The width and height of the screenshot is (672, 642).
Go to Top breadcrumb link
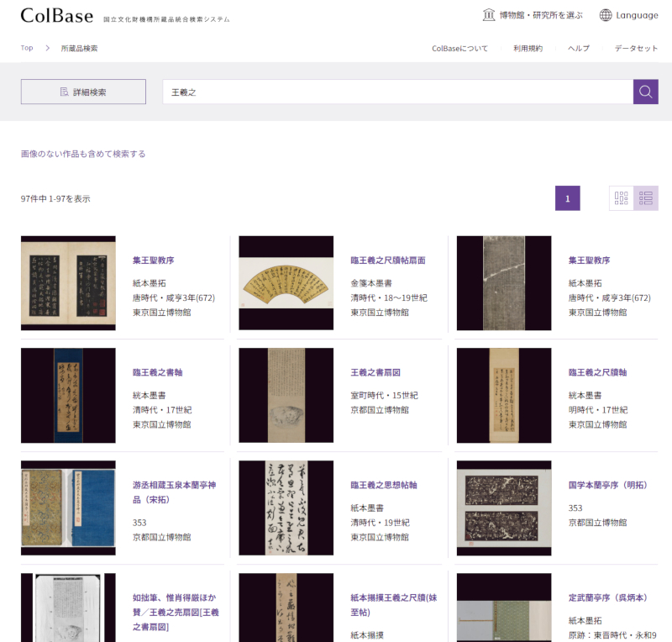click(x=27, y=48)
